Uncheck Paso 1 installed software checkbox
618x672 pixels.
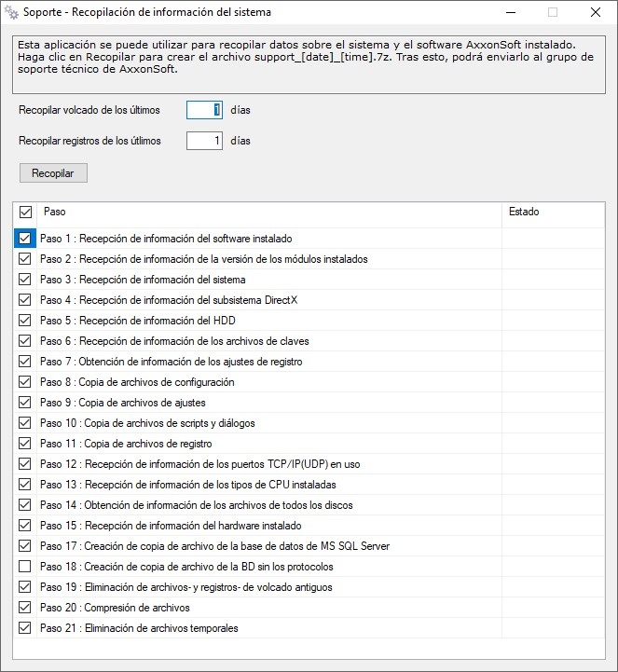24,239
